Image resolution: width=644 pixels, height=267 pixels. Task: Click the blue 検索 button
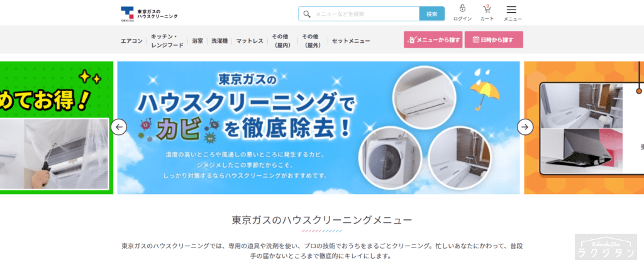pyautogui.click(x=431, y=14)
